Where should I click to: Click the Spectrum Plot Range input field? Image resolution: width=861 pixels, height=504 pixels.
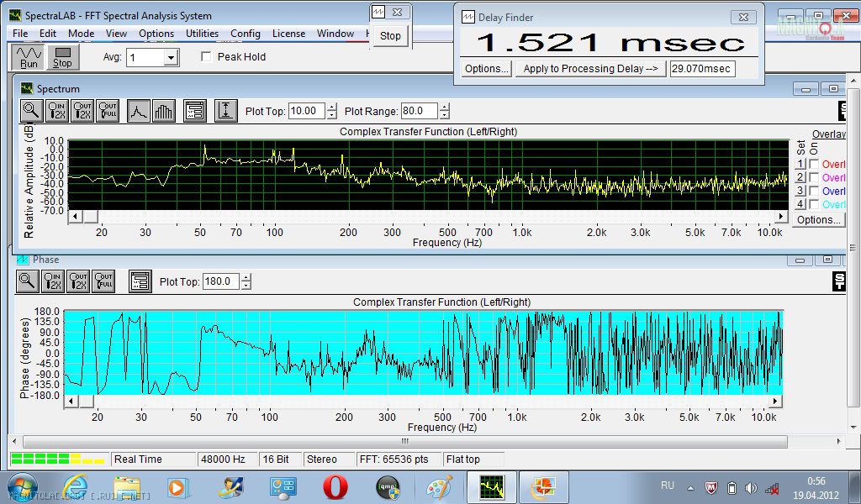[420, 111]
